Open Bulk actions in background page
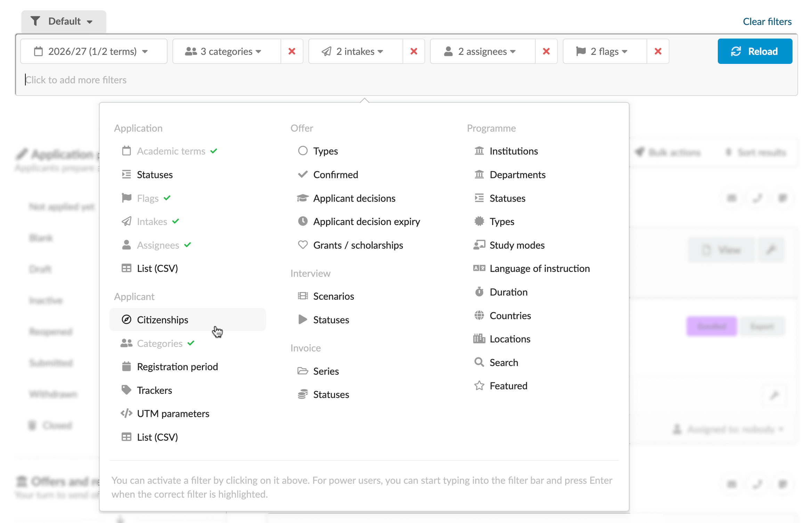This screenshot has height=523, width=812. coord(667,152)
